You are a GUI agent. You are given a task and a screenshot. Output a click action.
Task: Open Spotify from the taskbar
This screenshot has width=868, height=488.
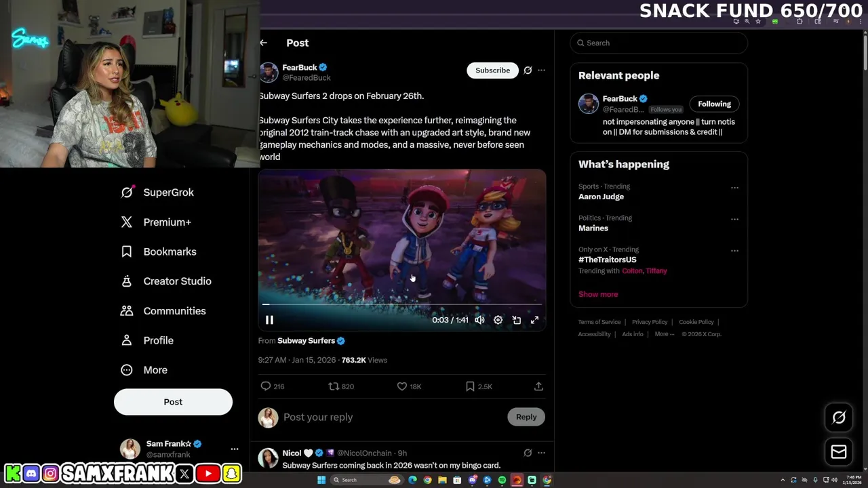pyautogui.click(x=502, y=480)
